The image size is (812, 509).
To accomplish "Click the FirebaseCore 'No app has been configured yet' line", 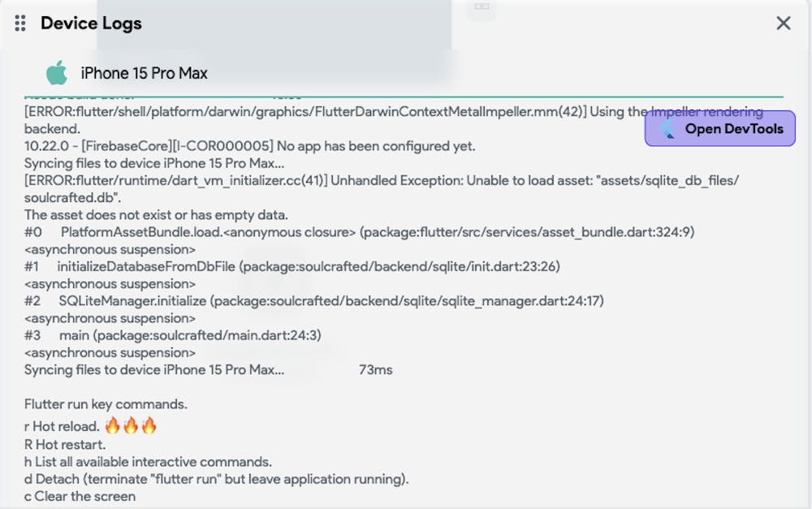I will coord(249,146).
